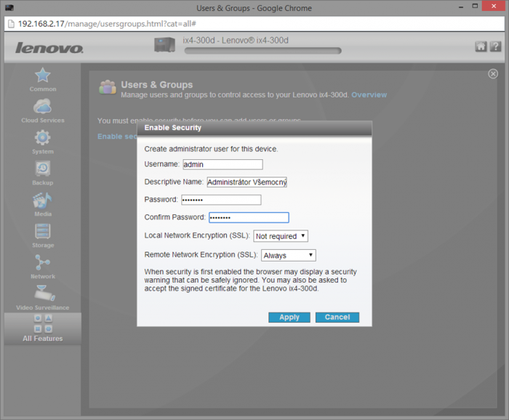Open the help question mark icon
Image resolution: width=509 pixels, height=420 pixels.
pos(495,47)
